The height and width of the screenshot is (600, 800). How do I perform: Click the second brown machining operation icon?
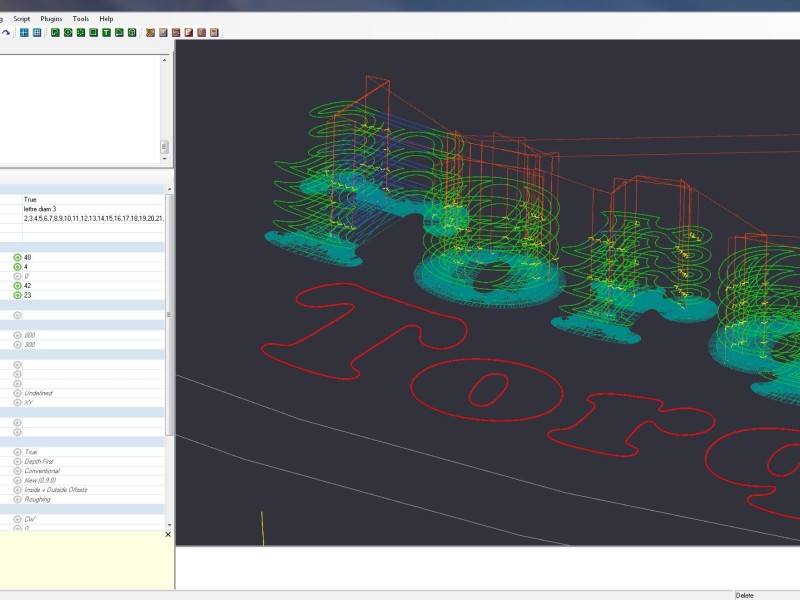(163, 33)
